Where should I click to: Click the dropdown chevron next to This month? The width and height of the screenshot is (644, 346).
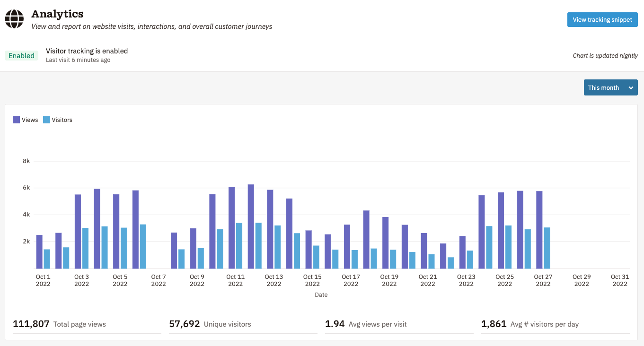pos(631,87)
